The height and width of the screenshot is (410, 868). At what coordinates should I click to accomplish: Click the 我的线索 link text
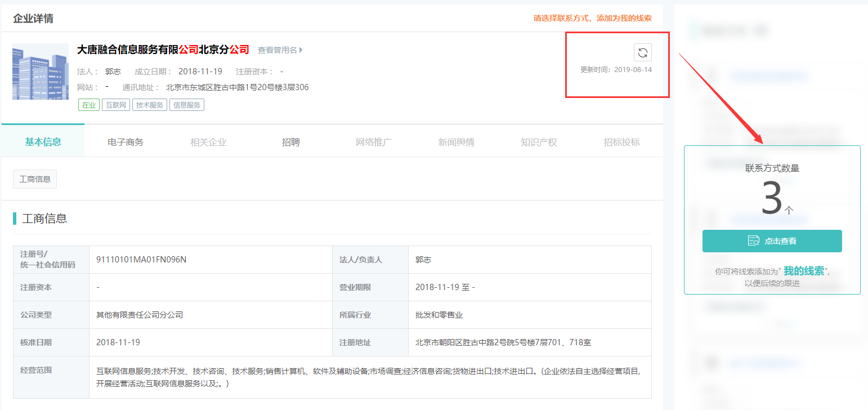click(x=804, y=271)
